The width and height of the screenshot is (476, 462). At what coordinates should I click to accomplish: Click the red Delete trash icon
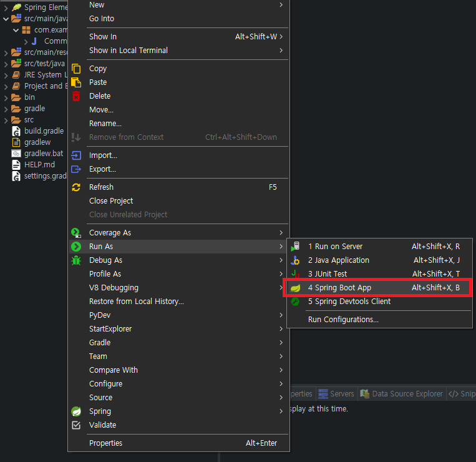(x=76, y=96)
